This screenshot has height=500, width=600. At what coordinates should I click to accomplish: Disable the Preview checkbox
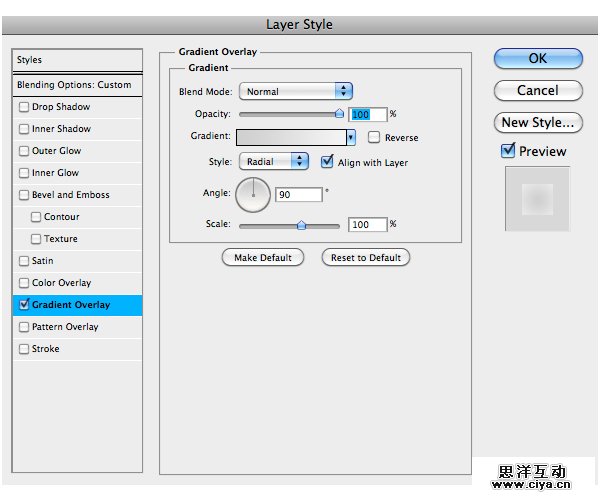(x=508, y=151)
